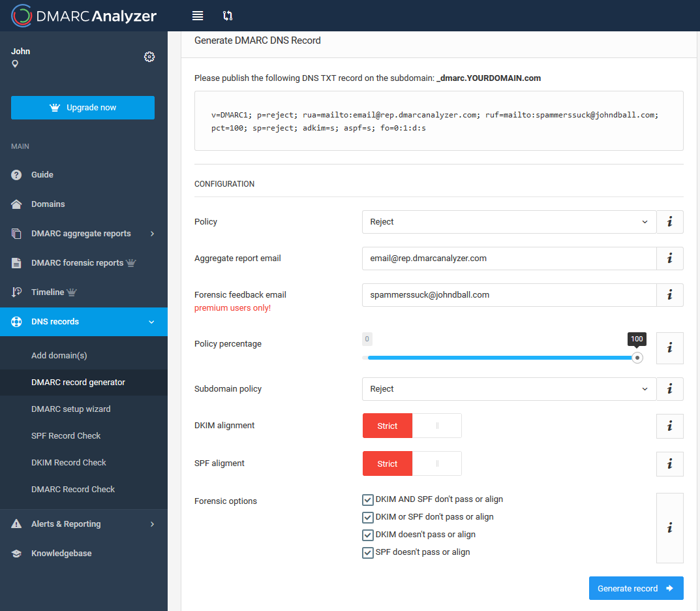Click the switch account arrows icon
The image size is (700, 611).
[228, 16]
